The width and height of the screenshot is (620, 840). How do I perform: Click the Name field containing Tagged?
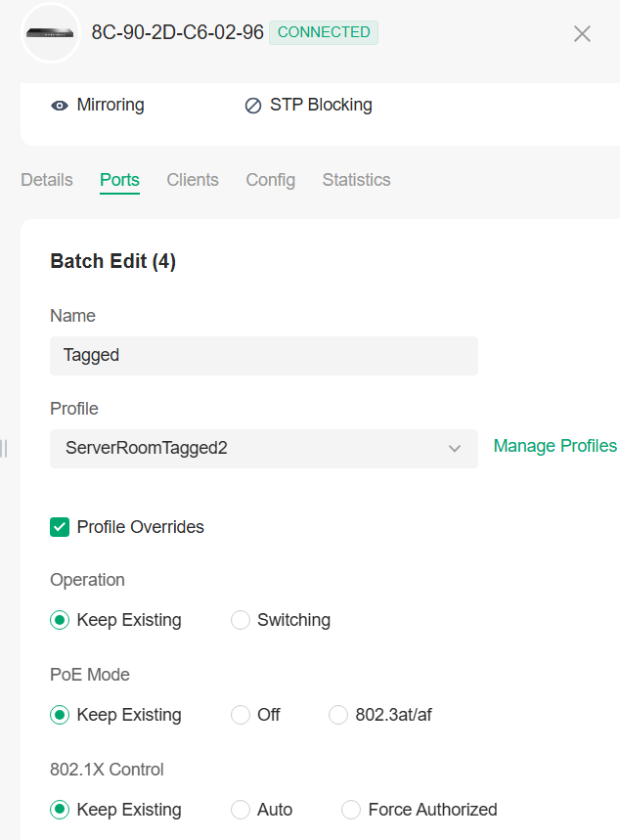(x=264, y=356)
